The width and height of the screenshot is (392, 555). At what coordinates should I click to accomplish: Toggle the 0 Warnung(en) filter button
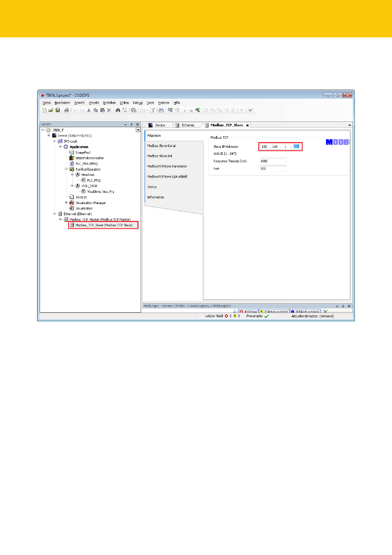[274, 312]
